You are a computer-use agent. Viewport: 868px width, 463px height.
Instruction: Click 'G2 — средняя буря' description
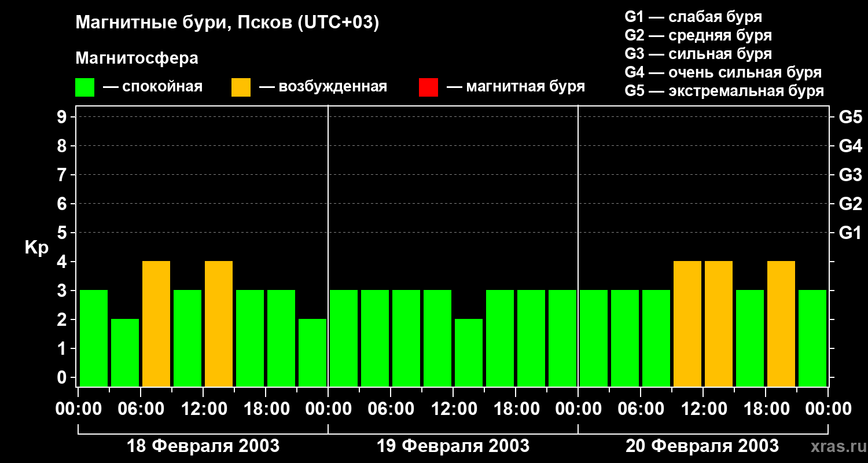[x=698, y=35]
